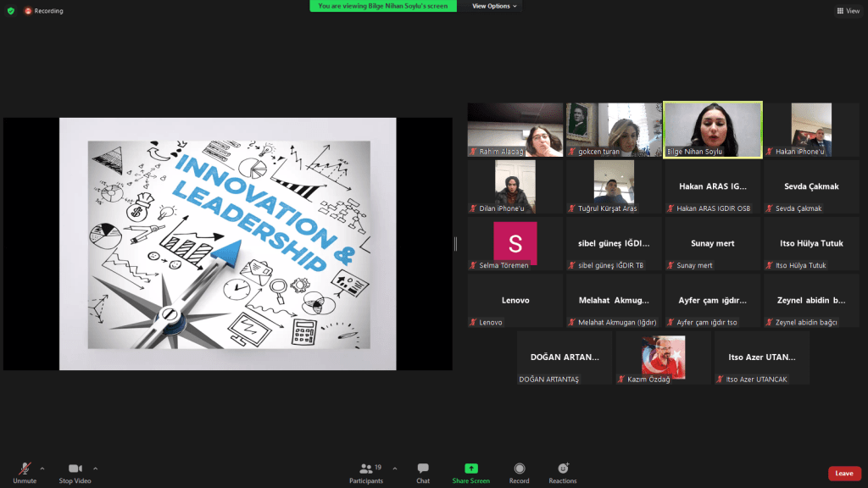The height and width of the screenshot is (488, 868).
Task: Open the Participants panel
Action: coord(365,472)
